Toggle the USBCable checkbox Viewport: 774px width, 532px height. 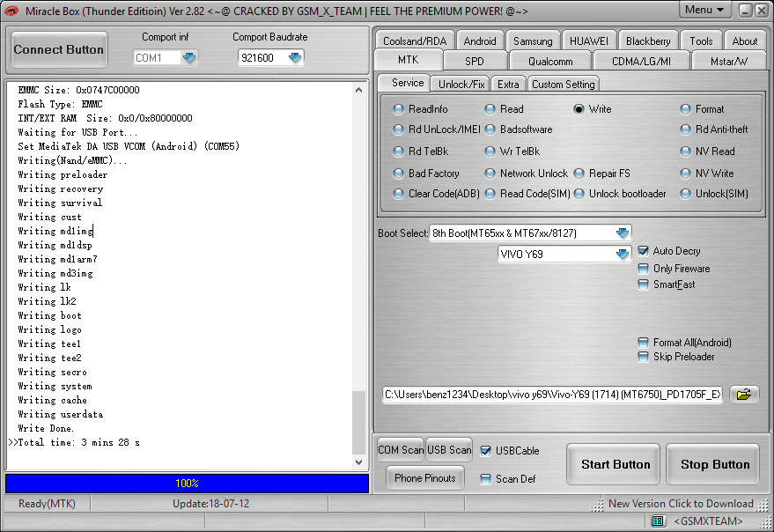pos(486,450)
